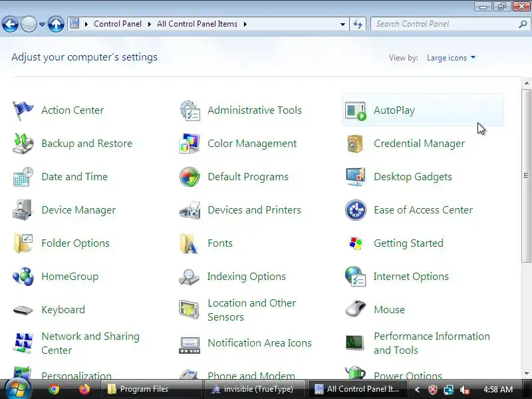
Task: Open the Date and Time calendar icon
Action: point(23,177)
